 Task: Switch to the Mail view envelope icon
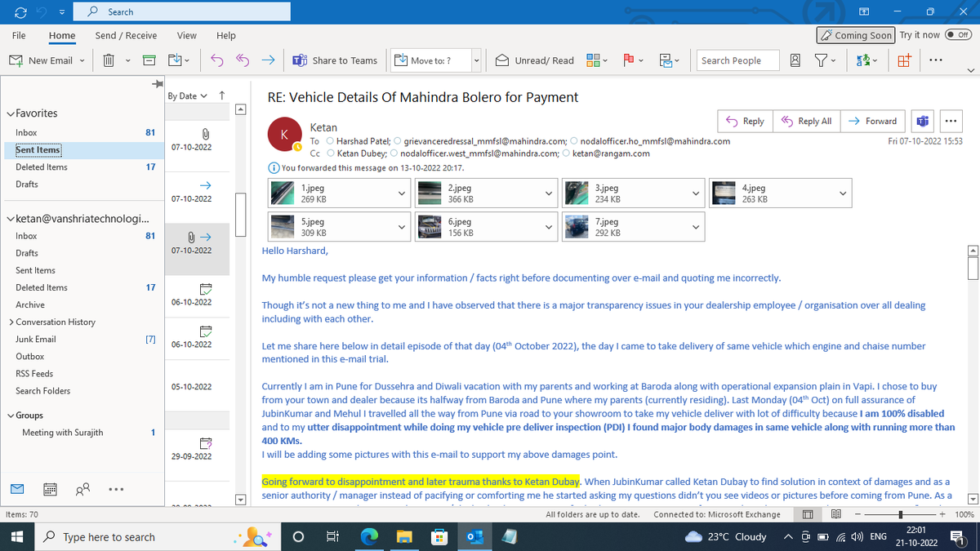[x=16, y=489]
